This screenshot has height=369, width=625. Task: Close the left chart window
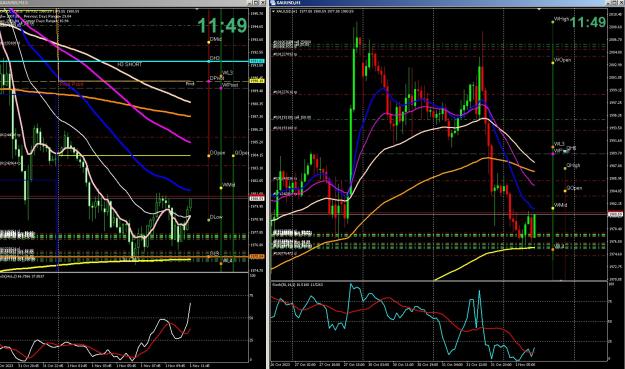tap(262, 2)
